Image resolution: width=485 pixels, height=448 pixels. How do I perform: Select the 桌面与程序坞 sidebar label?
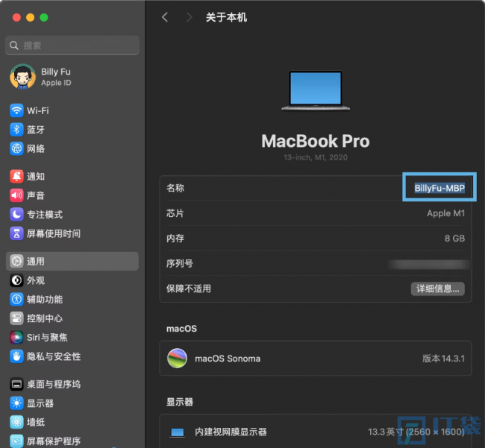tap(54, 385)
